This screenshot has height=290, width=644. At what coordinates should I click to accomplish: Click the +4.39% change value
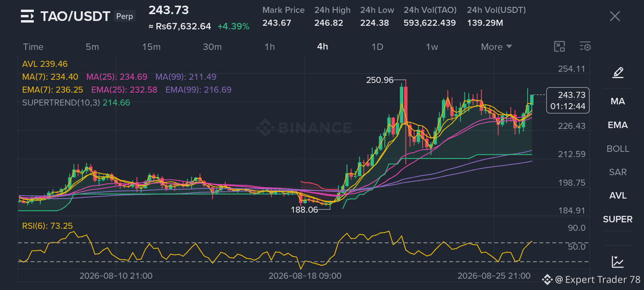point(233,27)
